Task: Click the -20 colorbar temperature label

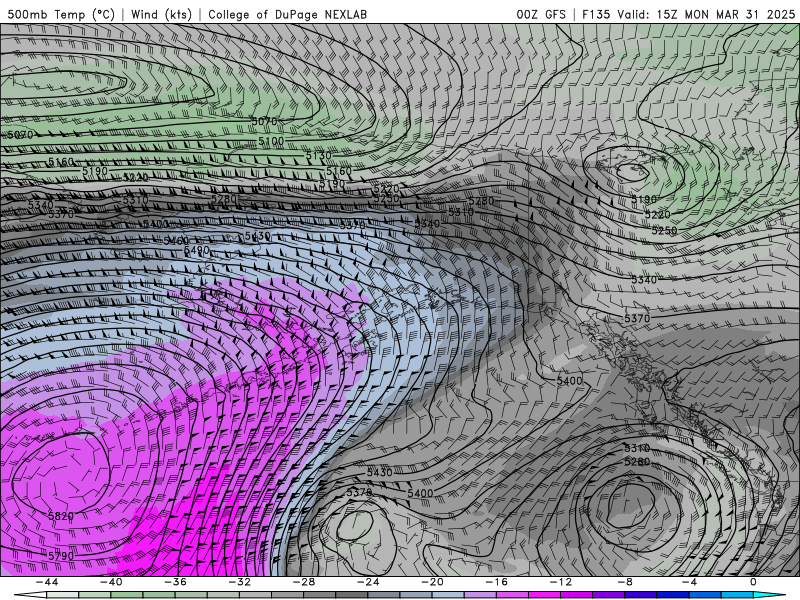Action: point(432,582)
